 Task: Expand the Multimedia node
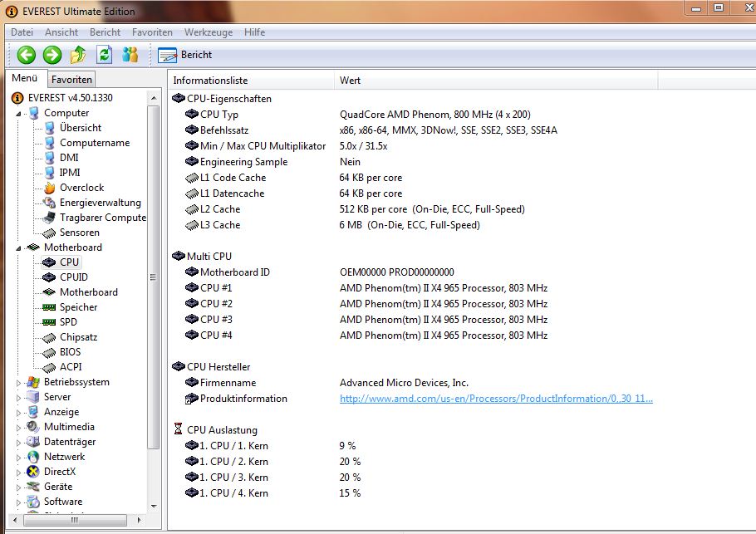tap(19, 428)
